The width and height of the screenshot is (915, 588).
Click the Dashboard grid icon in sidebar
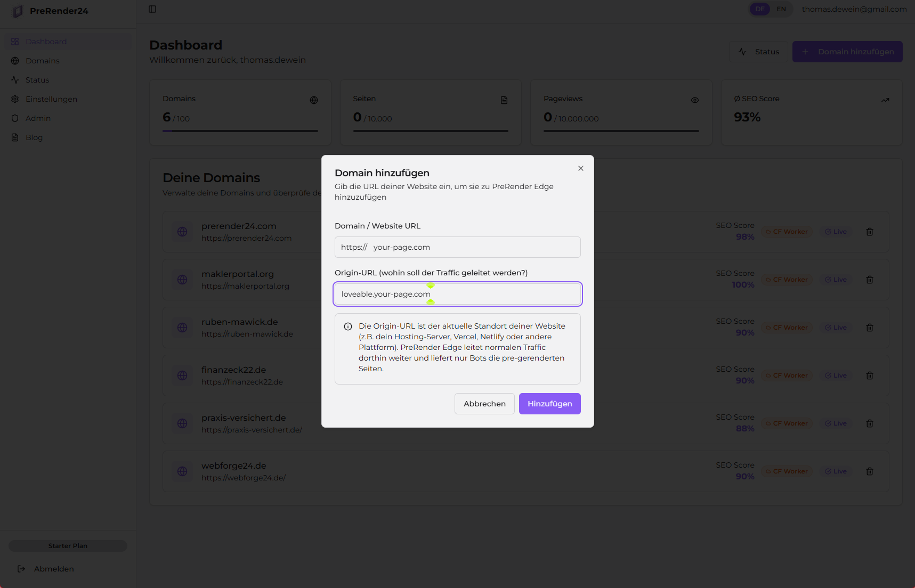(15, 42)
